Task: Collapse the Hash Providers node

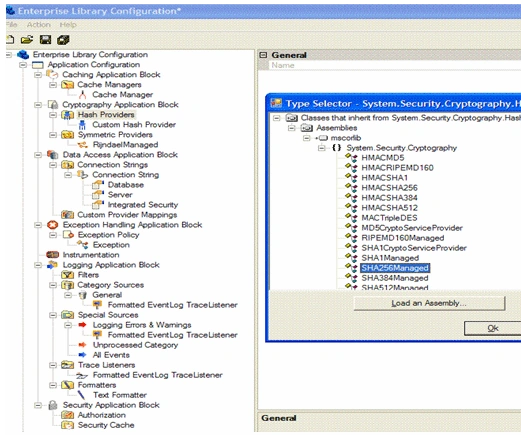Action: point(53,115)
